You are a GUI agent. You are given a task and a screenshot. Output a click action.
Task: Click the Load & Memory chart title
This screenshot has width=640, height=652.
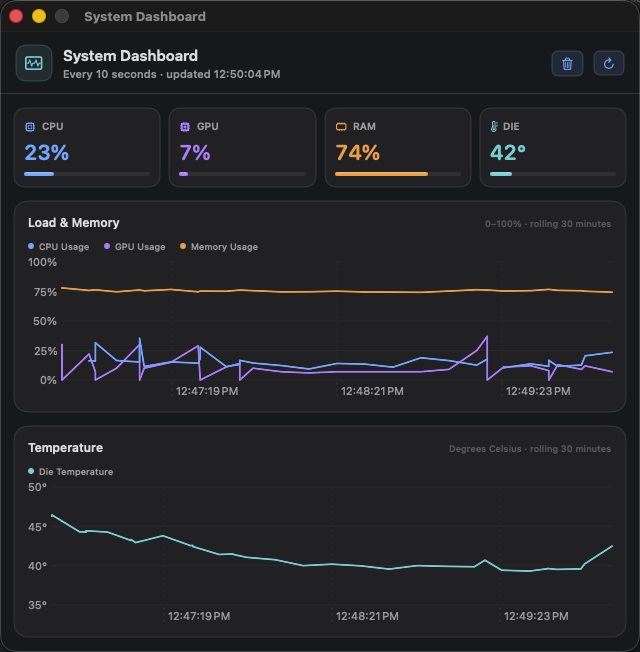(x=74, y=223)
